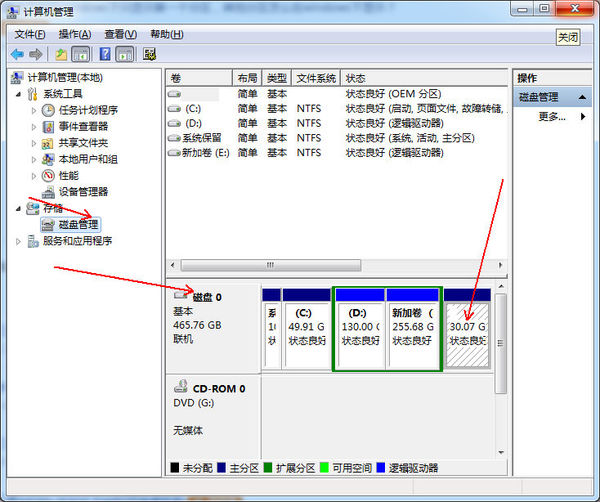Select 设备管理器 in the tree

83,192
